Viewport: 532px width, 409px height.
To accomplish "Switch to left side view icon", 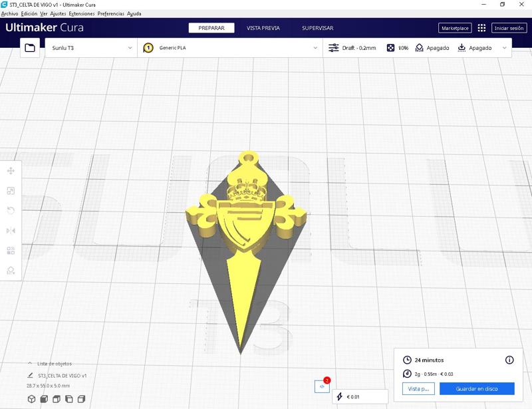I will [x=69, y=399].
